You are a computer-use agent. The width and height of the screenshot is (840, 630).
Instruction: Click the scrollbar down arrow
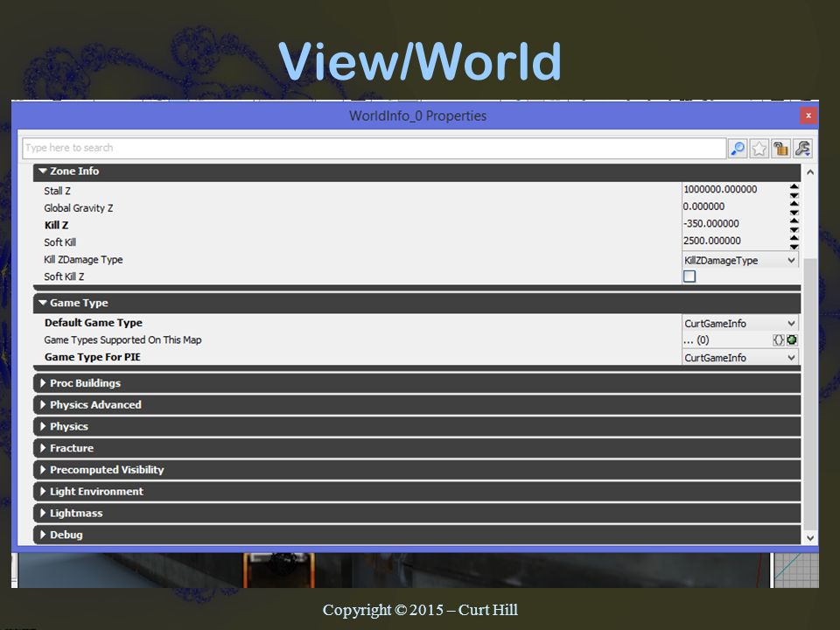coord(810,538)
